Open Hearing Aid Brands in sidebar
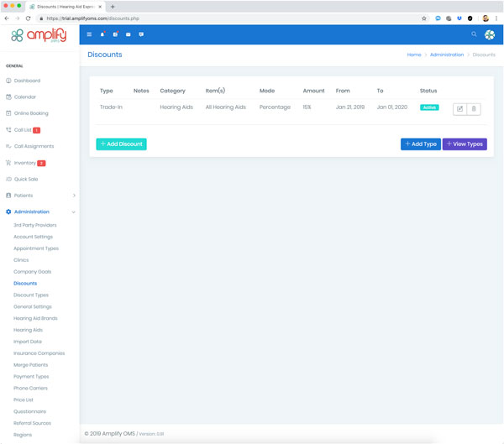Screen dimensions: 504x444 (35, 318)
